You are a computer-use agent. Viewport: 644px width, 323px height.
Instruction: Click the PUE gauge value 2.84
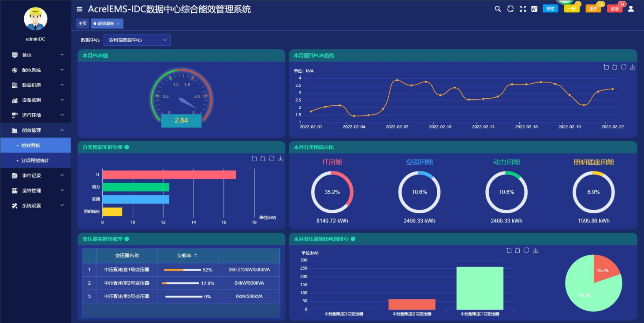(181, 120)
